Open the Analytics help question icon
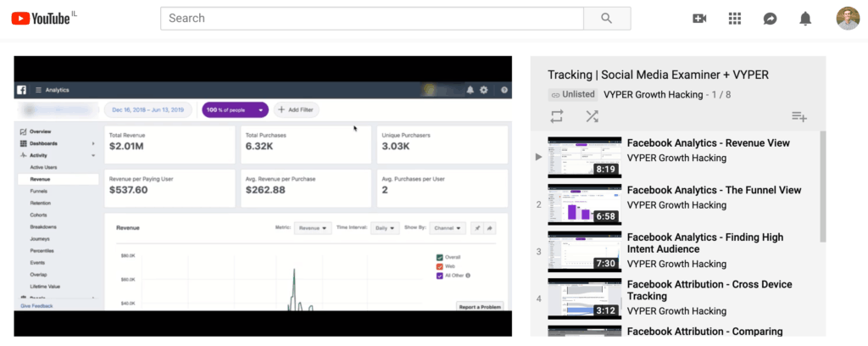 point(504,90)
